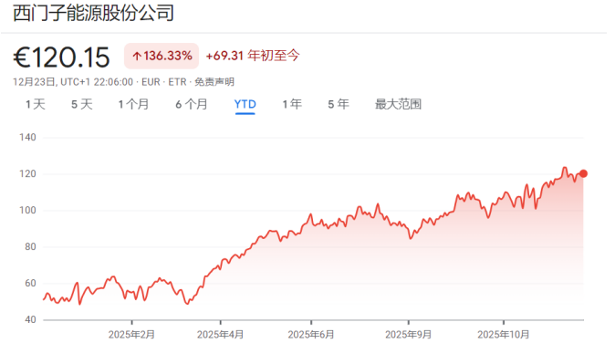Image resolution: width=615 pixels, height=364 pixels.
Task: Select the 1天 time range tab
Action: 36,104
